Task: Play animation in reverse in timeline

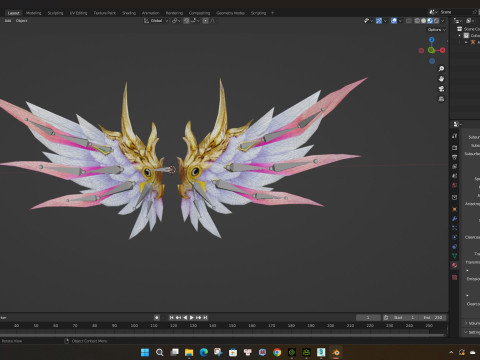Action: click(185, 318)
